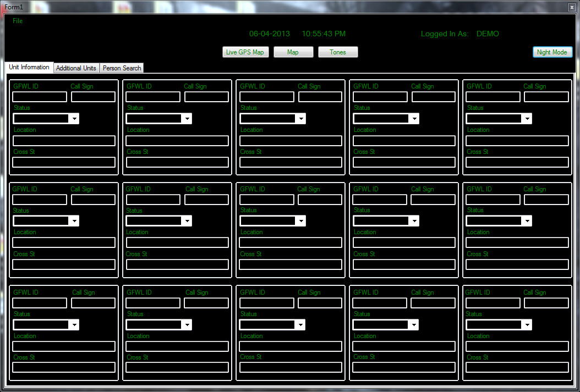Close the Form1 window

571,7
